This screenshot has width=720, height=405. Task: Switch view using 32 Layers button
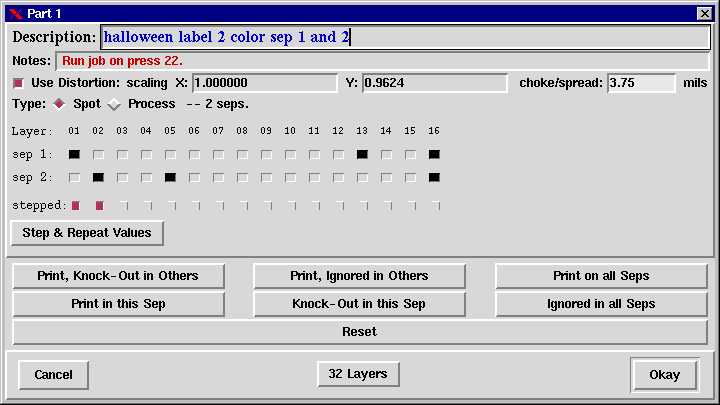(x=359, y=374)
